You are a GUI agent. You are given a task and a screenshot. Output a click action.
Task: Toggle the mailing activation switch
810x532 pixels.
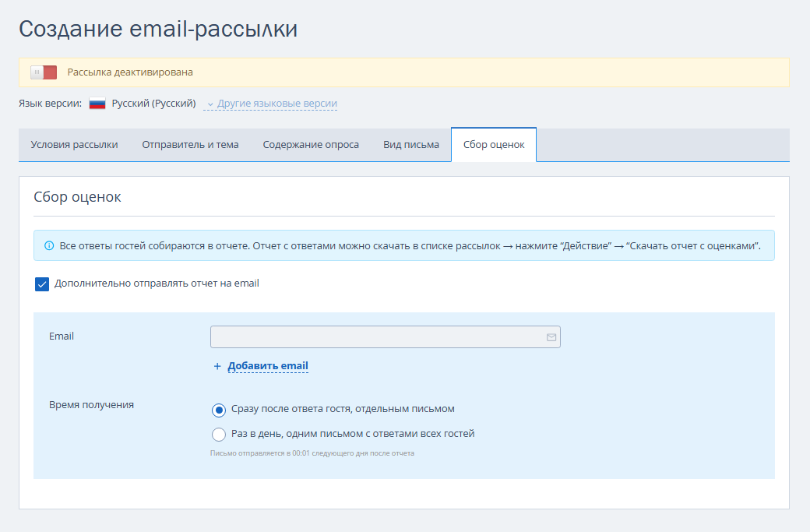click(x=44, y=72)
